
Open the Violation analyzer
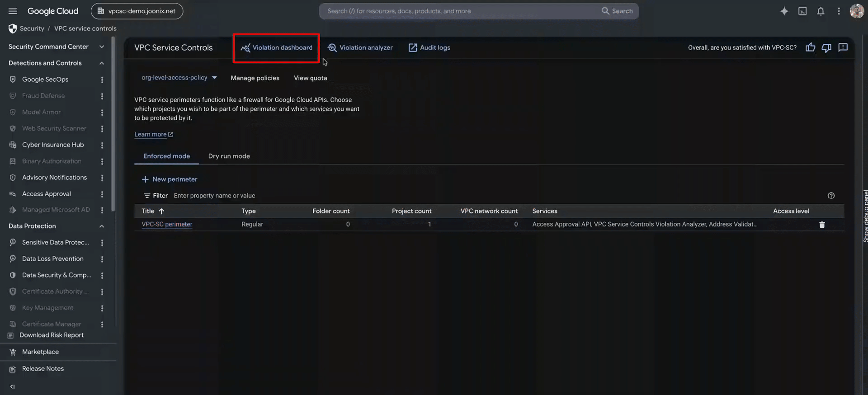pyautogui.click(x=360, y=47)
